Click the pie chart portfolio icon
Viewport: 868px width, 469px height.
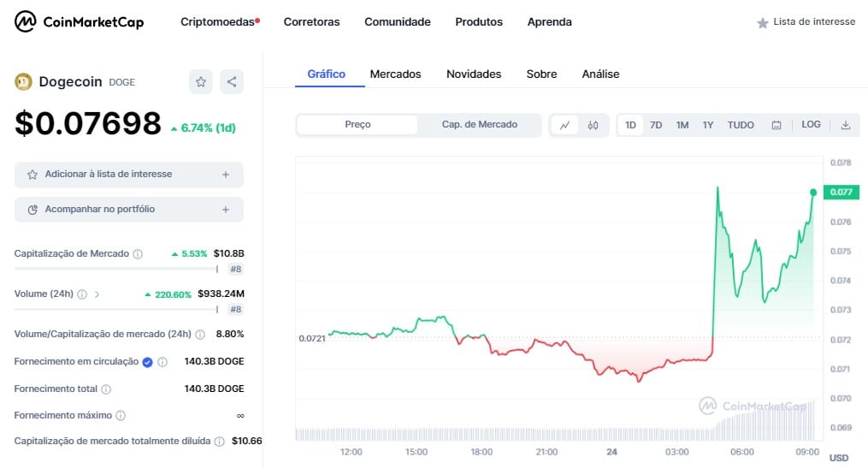32,210
